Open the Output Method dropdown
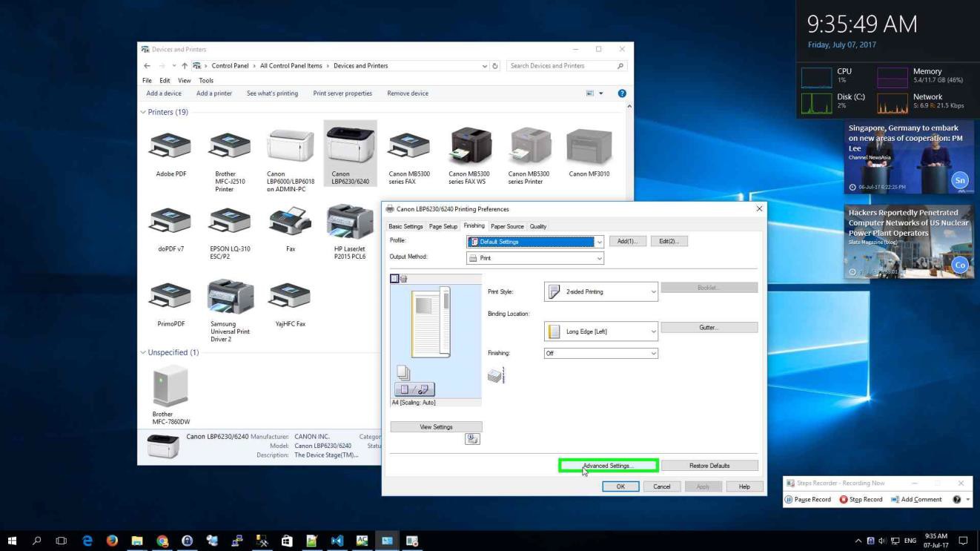 click(x=535, y=258)
